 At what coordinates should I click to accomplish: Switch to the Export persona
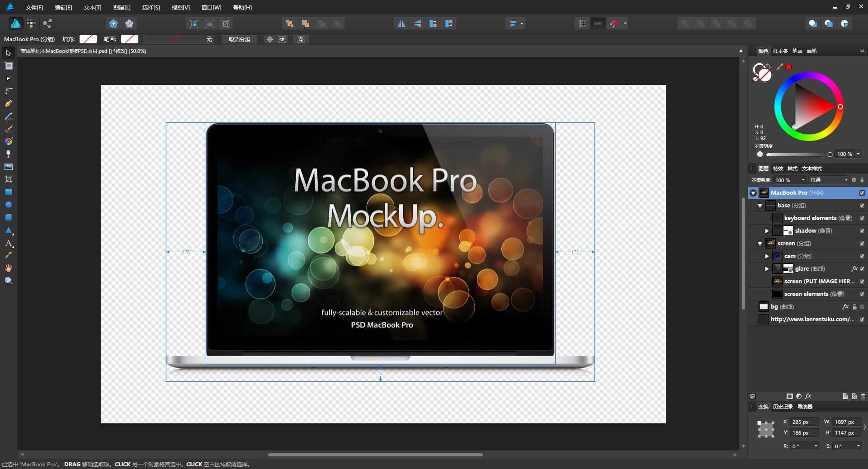tap(47, 23)
